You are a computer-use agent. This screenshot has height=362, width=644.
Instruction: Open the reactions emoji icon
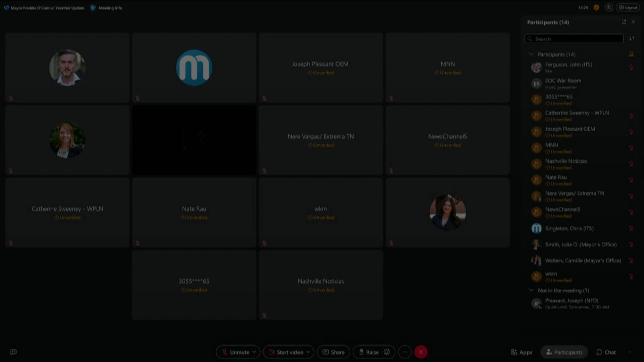coord(387,352)
